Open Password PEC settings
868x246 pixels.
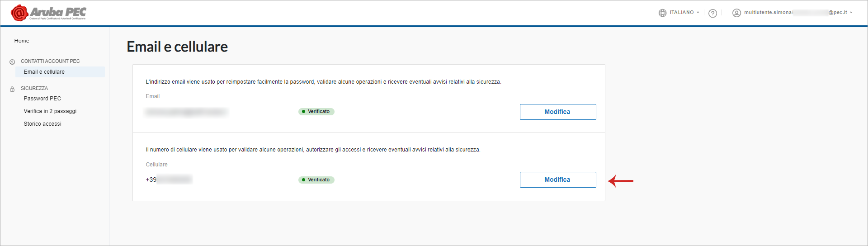tap(42, 99)
